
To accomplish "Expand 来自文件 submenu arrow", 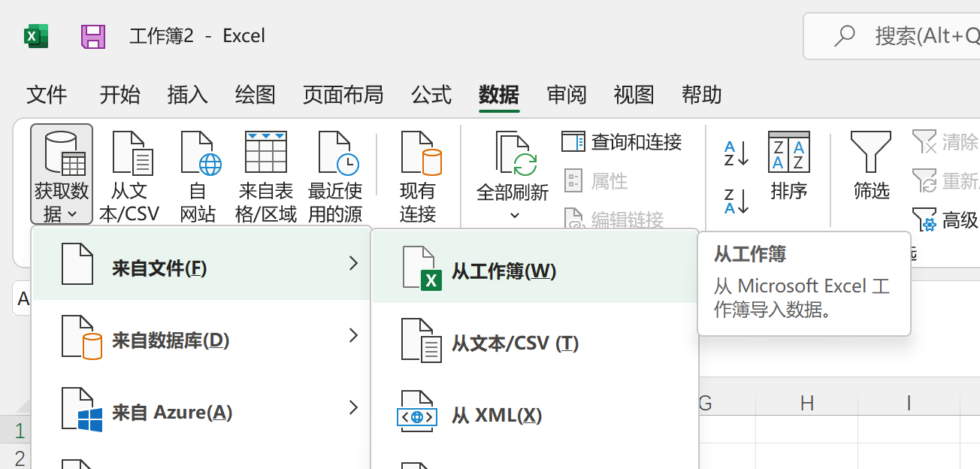I will pos(353,264).
